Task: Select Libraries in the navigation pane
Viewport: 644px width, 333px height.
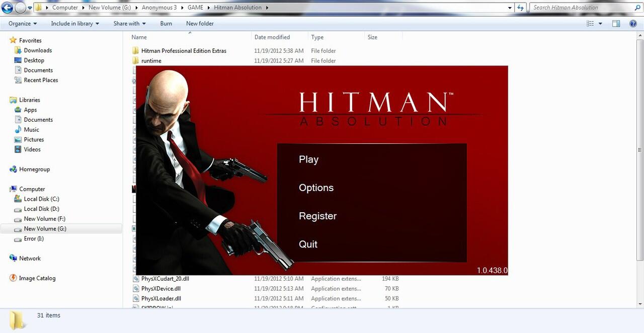Action: tap(29, 100)
